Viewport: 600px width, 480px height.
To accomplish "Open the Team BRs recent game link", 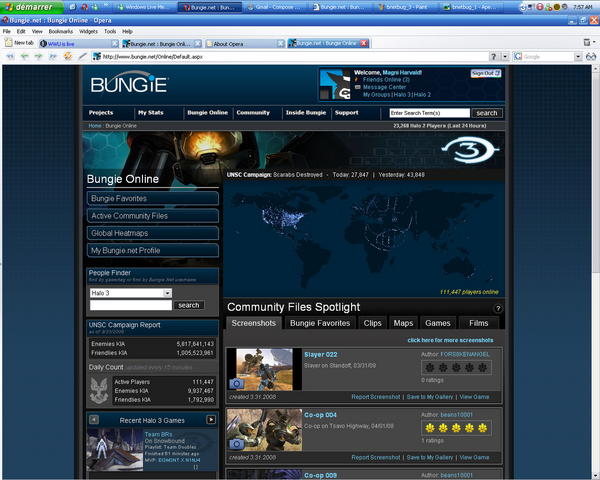I will [x=158, y=434].
